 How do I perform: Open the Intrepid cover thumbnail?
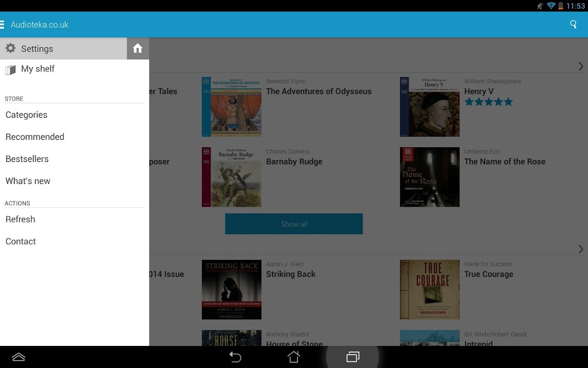tap(430, 338)
